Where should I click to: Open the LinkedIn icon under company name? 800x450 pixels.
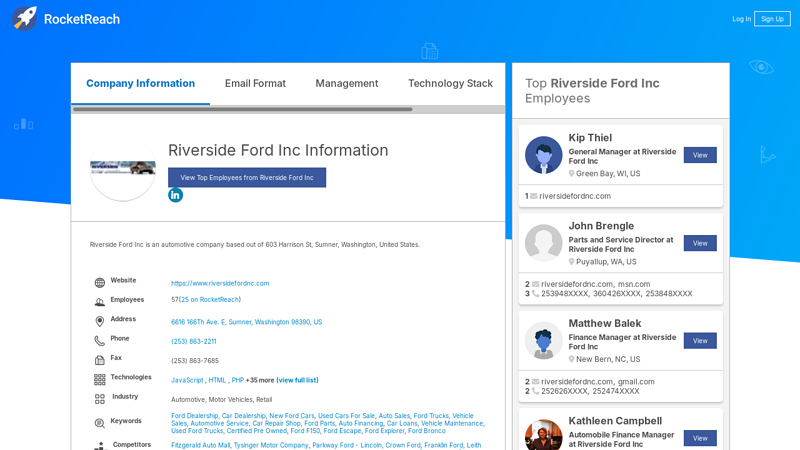[176, 195]
